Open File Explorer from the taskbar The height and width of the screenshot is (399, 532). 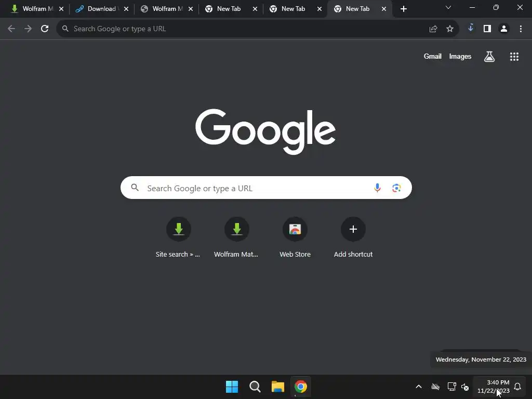(277, 387)
